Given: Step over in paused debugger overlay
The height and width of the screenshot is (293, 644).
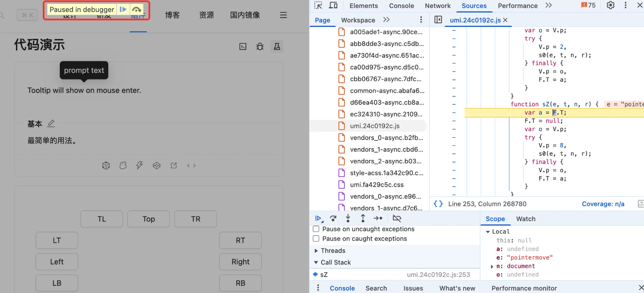Looking at the screenshot, I should pyautogui.click(x=136, y=9).
